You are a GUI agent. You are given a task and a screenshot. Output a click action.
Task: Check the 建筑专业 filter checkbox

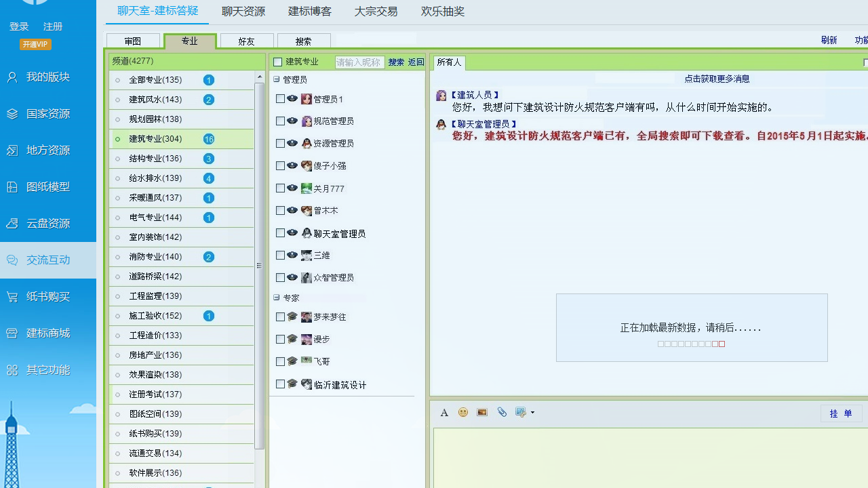point(278,62)
